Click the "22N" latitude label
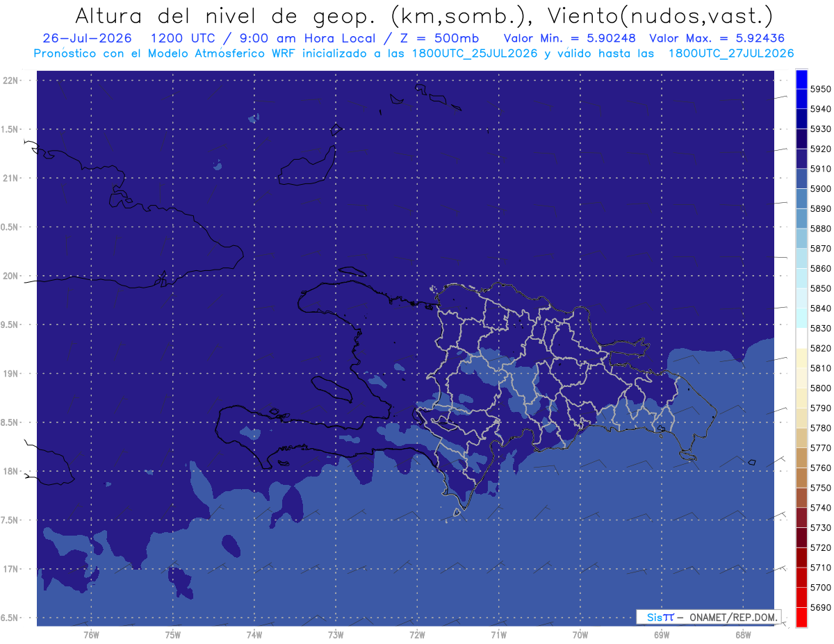Viewport: 834px width, 644px height. point(10,81)
